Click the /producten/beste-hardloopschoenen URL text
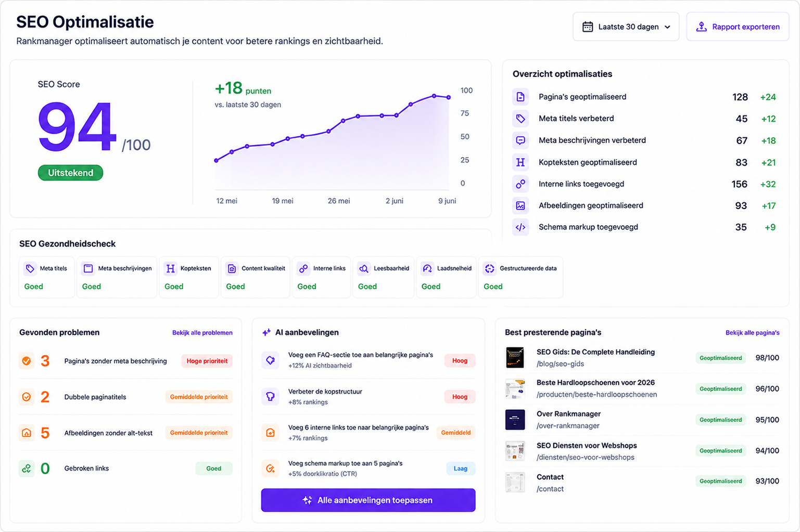 596,395
